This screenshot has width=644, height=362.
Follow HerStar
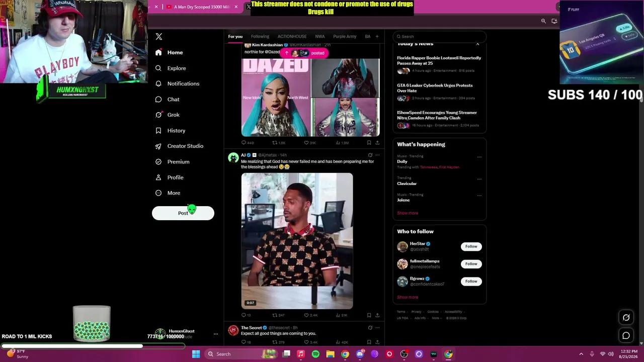[x=471, y=246]
